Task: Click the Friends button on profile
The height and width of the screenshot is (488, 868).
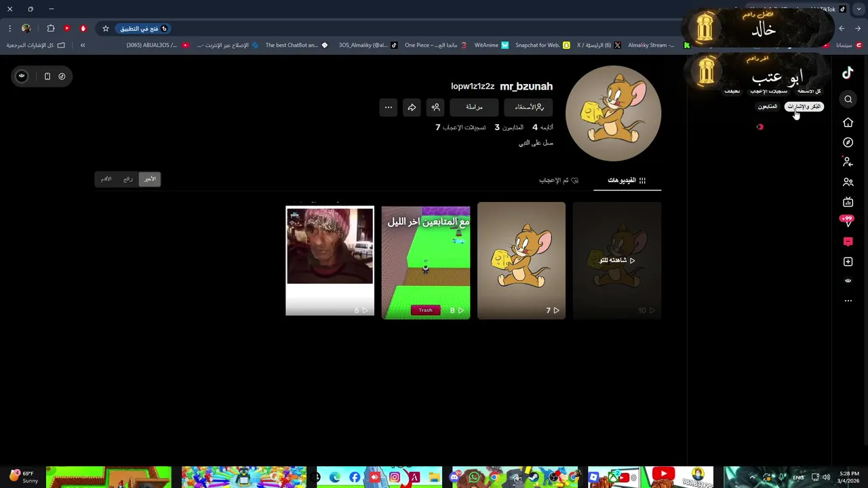Action: 529,107
